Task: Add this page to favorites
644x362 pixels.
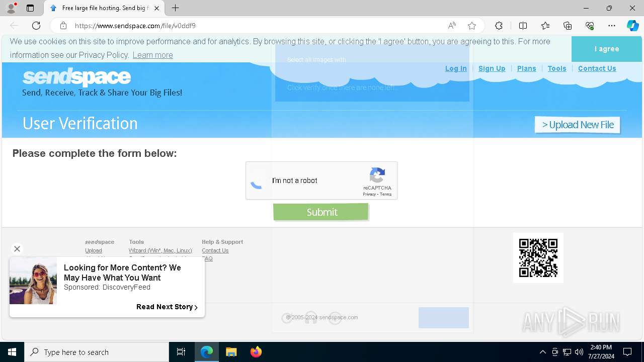Action: [472, 26]
